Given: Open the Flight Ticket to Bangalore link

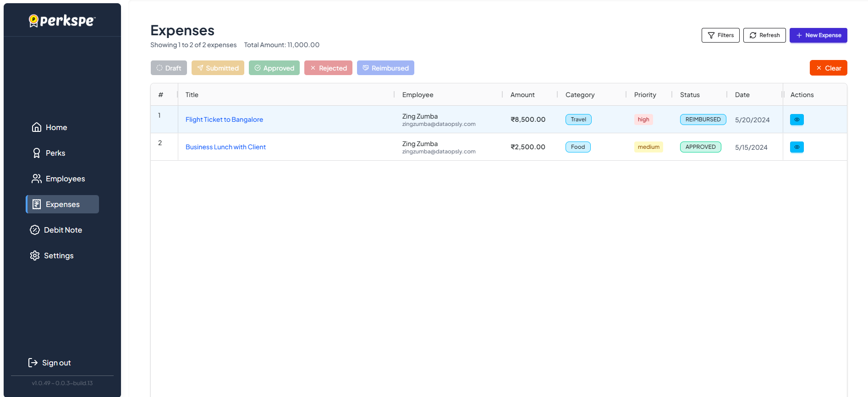Looking at the screenshot, I should coord(224,120).
